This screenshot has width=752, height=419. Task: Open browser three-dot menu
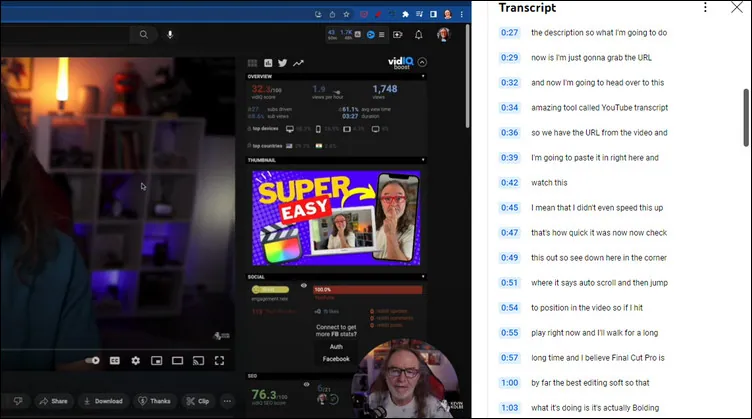[461, 14]
